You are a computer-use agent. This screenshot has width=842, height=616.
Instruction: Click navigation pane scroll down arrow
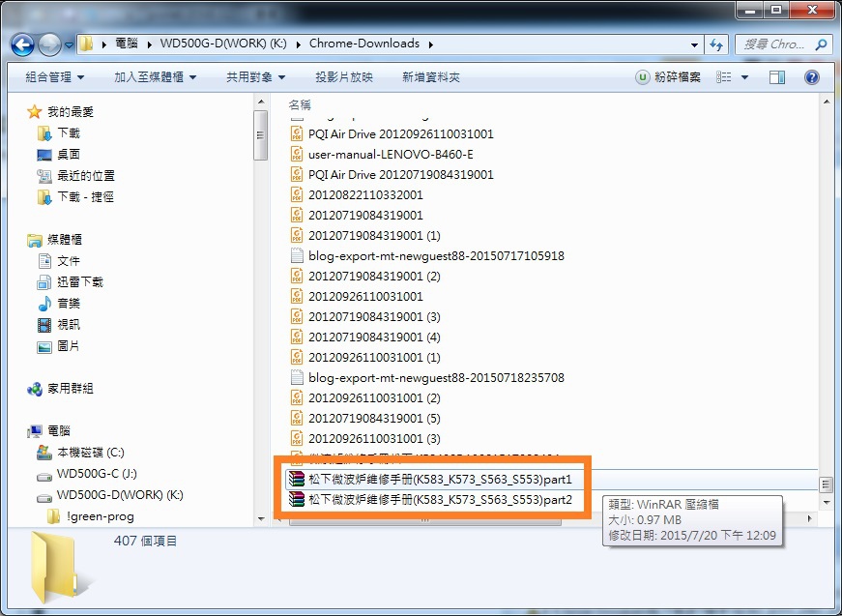click(x=261, y=518)
